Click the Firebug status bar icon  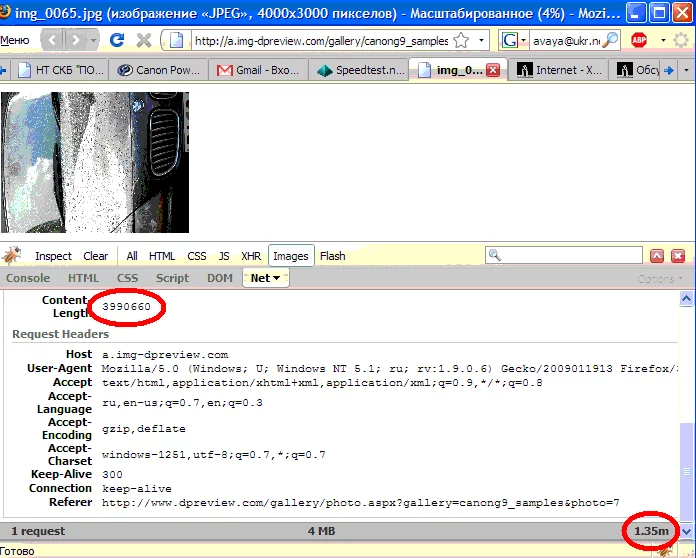[664, 552]
